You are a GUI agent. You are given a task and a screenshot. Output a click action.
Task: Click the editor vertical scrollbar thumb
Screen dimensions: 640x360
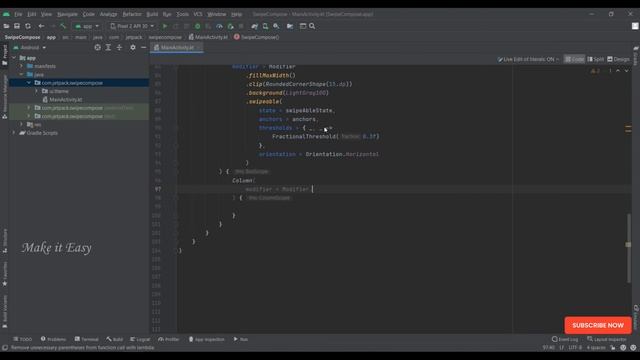point(629,248)
